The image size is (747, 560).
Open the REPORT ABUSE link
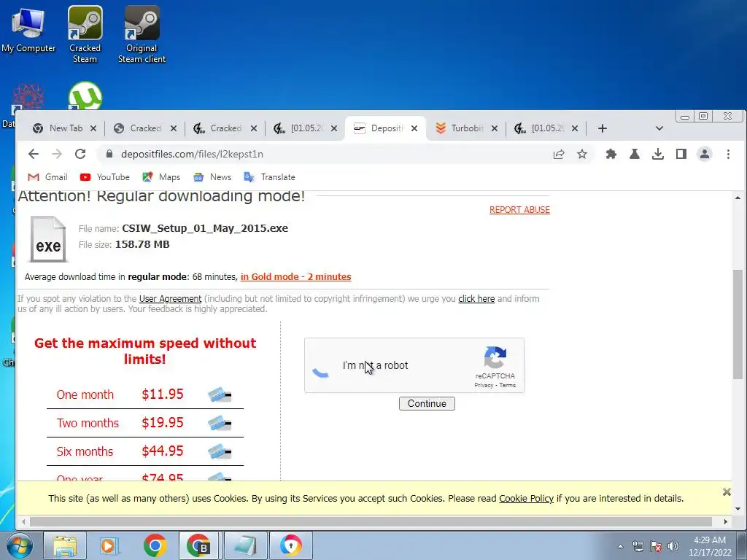[519, 210]
